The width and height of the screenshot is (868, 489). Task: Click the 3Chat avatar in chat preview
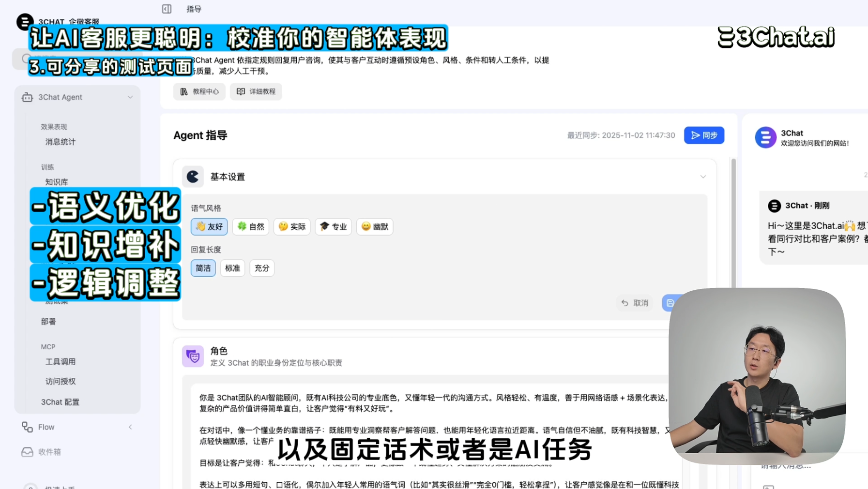(x=765, y=137)
